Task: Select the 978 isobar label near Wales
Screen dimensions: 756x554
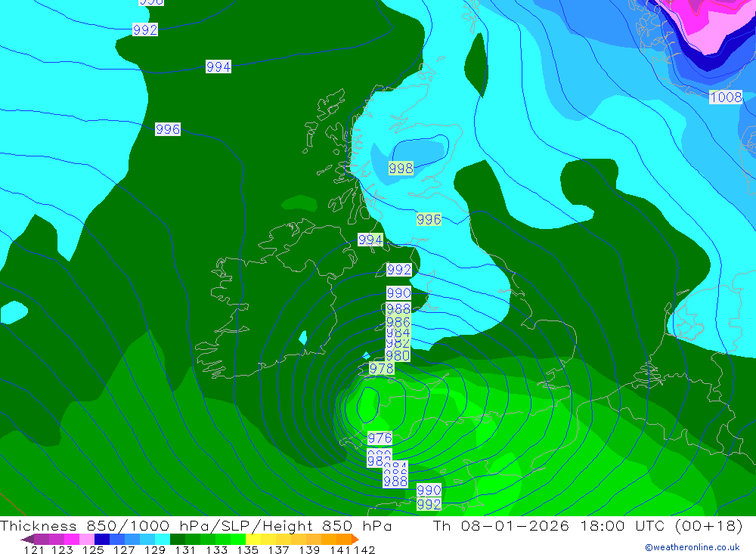Action: pos(381,368)
